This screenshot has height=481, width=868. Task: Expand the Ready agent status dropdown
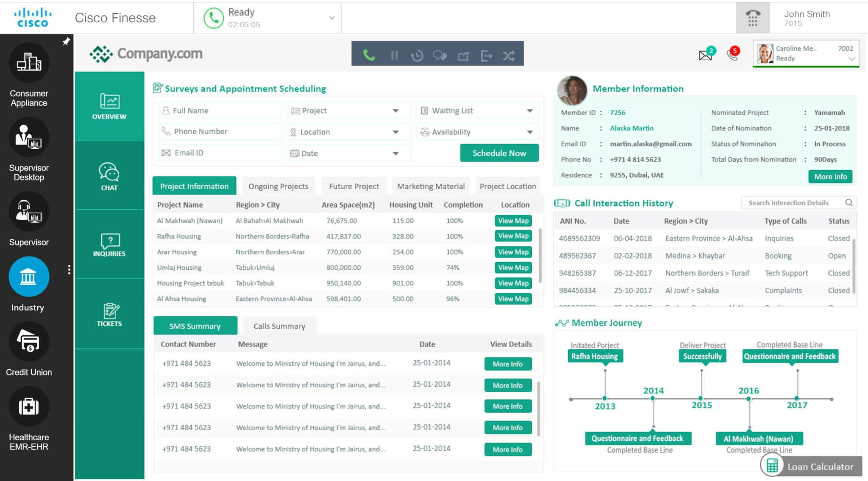click(x=332, y=18)
